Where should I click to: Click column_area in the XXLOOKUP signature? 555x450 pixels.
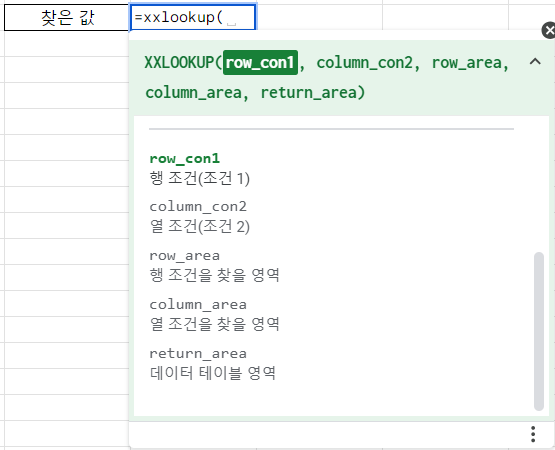coord(194,93)
